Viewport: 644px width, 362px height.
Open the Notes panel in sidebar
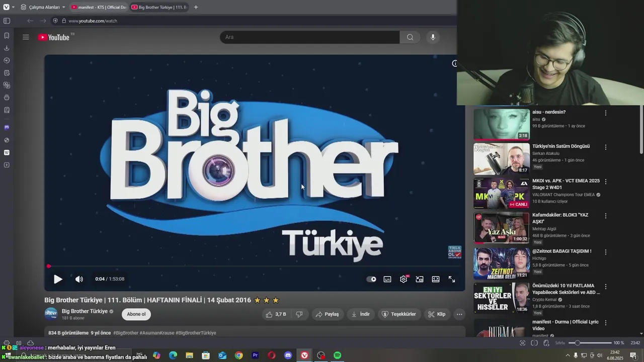tap(7, 73)
